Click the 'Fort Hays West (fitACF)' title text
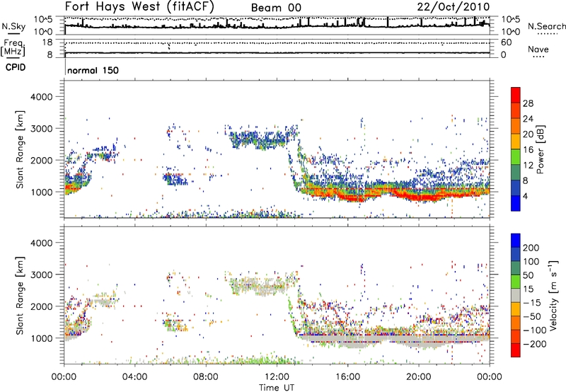This screenshot has height=392, width=566. (139, 6)
